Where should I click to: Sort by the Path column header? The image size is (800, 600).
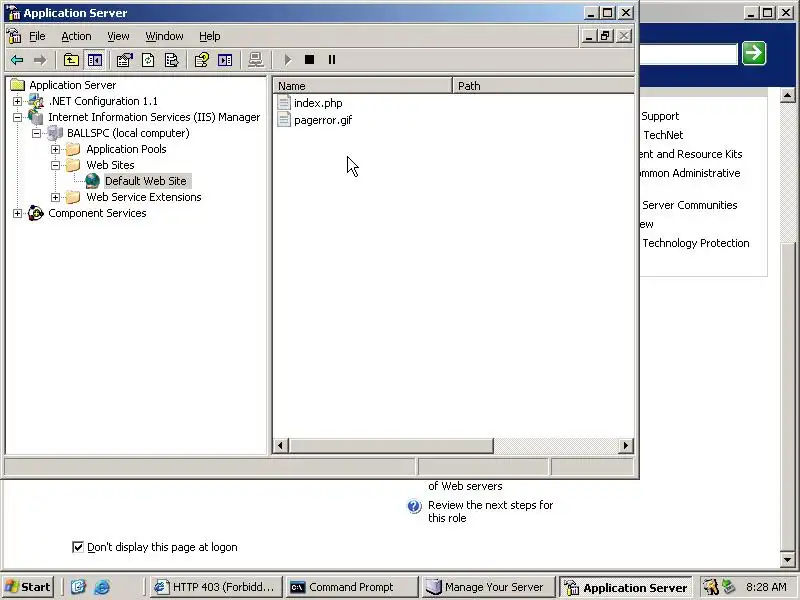tap(543, 86)
